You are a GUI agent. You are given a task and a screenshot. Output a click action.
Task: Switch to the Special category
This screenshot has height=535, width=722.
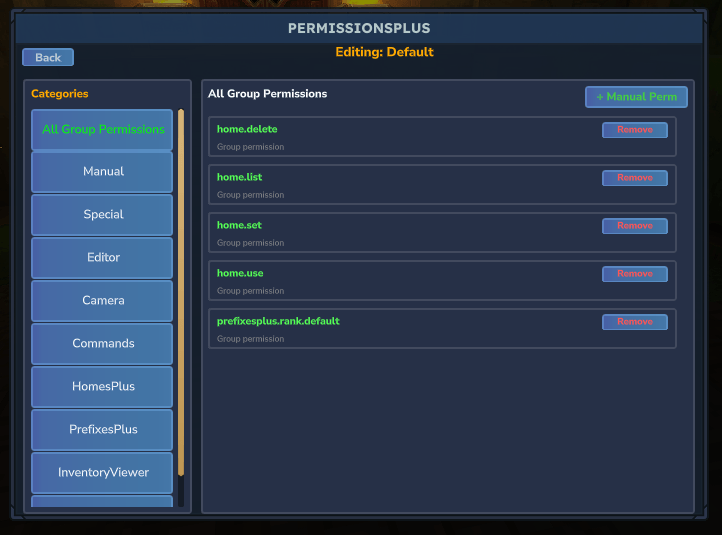(103, 215)
